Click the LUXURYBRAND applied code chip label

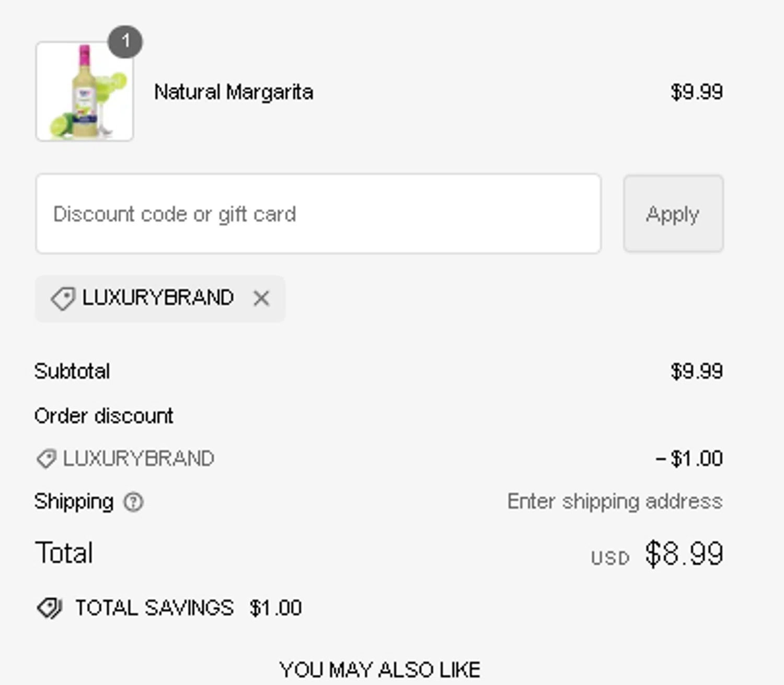pos(158,298)
